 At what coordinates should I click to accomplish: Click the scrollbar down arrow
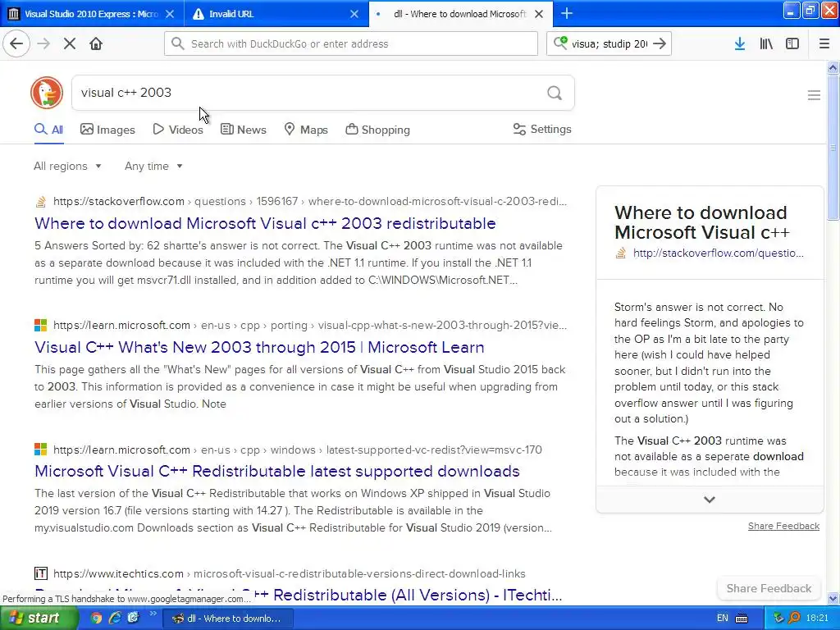[833, 598]
